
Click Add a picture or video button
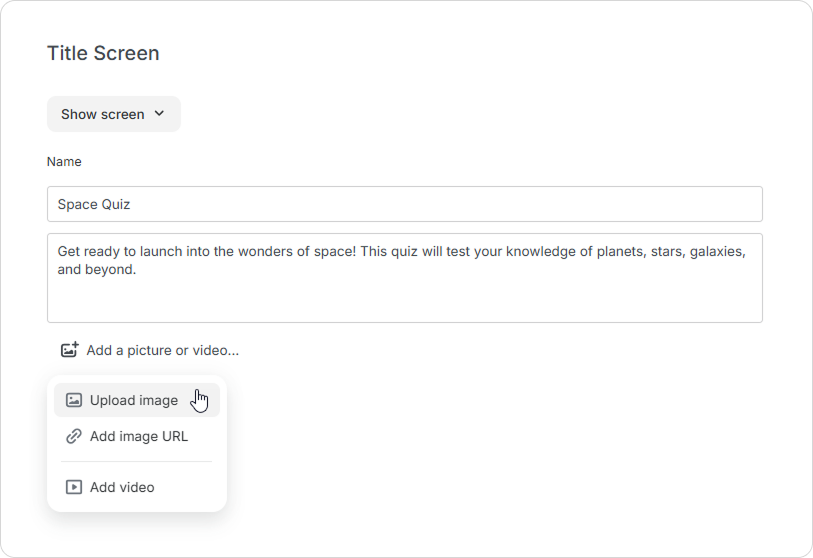click(150, 350)
